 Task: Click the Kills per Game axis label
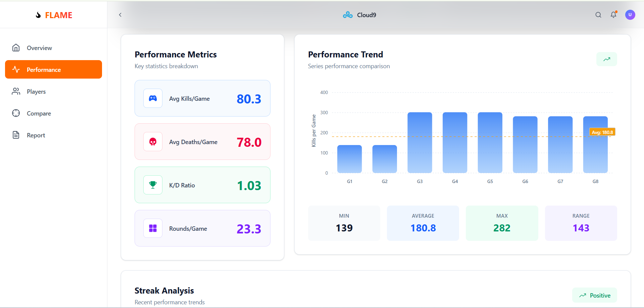[314, 131]
